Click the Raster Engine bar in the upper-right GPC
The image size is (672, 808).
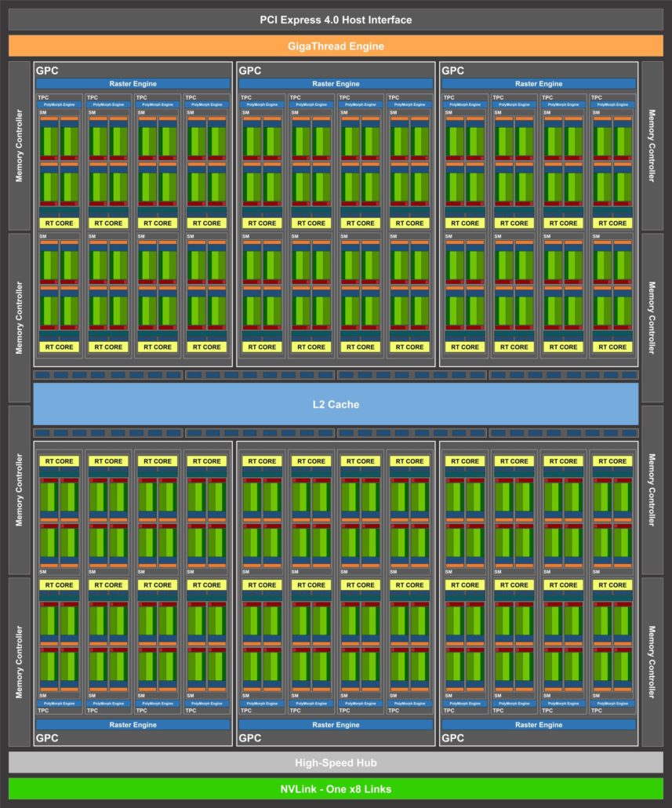pyautogui.click(x=539, y=83)
